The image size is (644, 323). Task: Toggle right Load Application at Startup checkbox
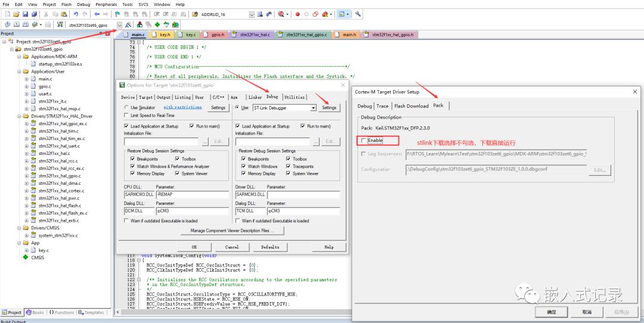(237, 126)
